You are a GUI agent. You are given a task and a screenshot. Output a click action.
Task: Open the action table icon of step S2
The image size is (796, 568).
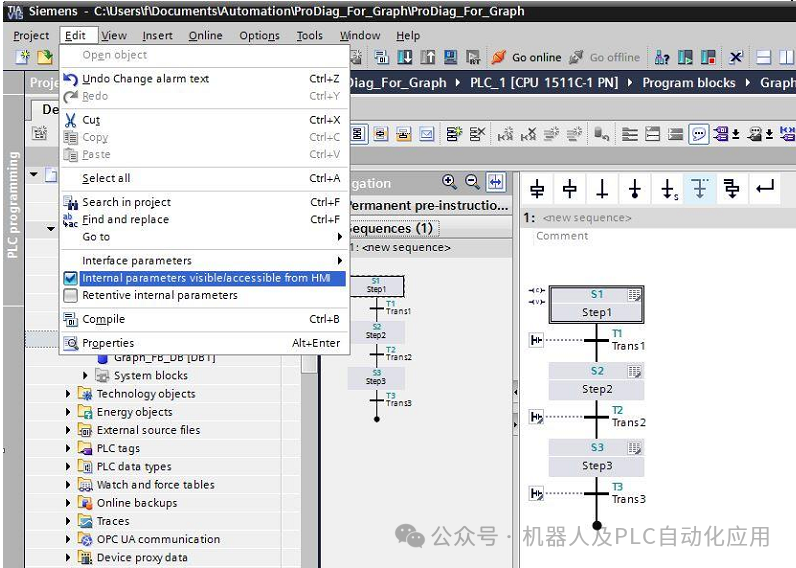tap(634, 371)
